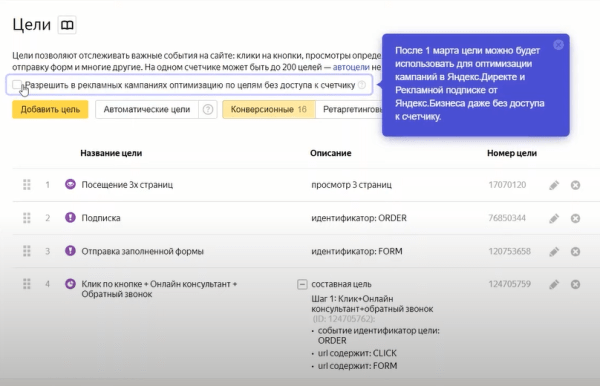The width and height of the screenshot is (600, 386).
Task: Follow the автоцели link
Action: point(351,67)
